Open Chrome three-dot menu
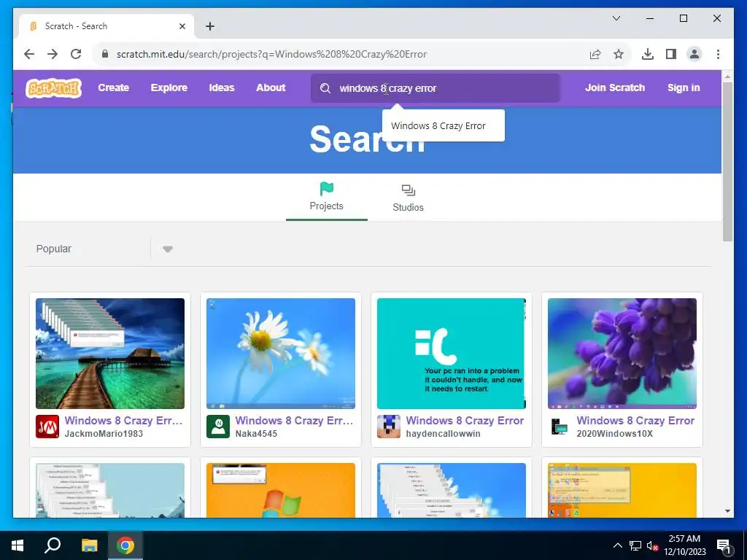The image size is (747, 560). (718, 54)
